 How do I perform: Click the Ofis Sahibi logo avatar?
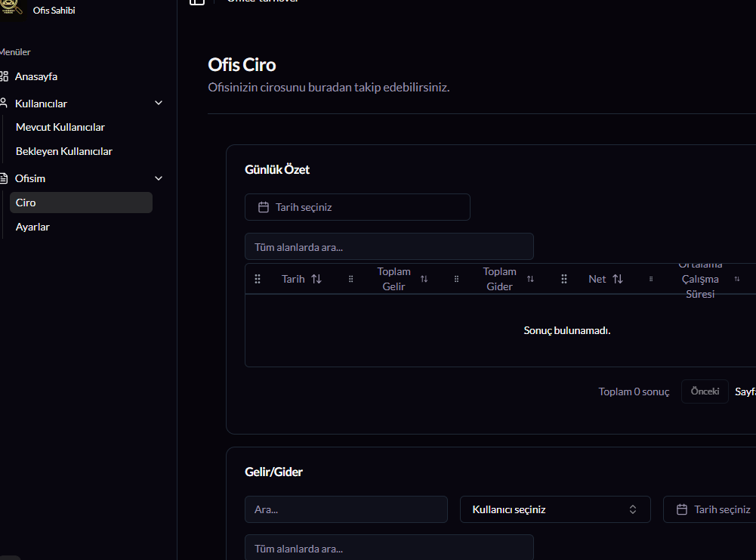[11, 9]
